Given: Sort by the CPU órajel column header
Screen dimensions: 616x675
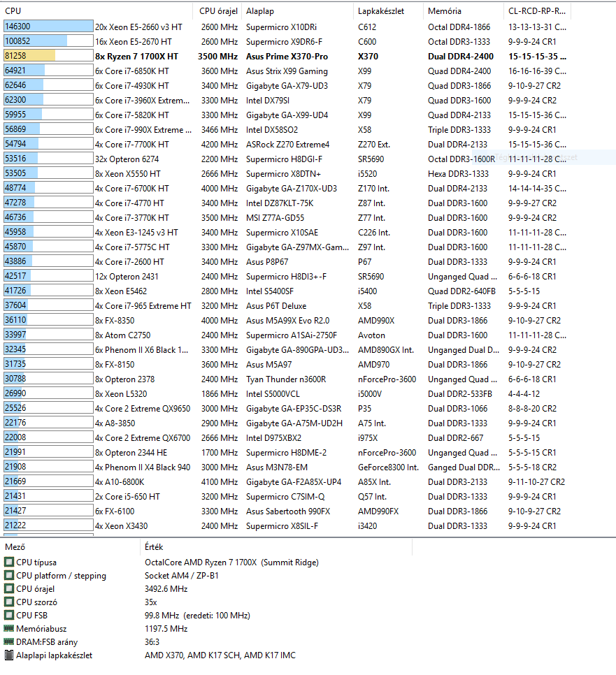Looking at the screenshot, I should (x=218, y=11).
